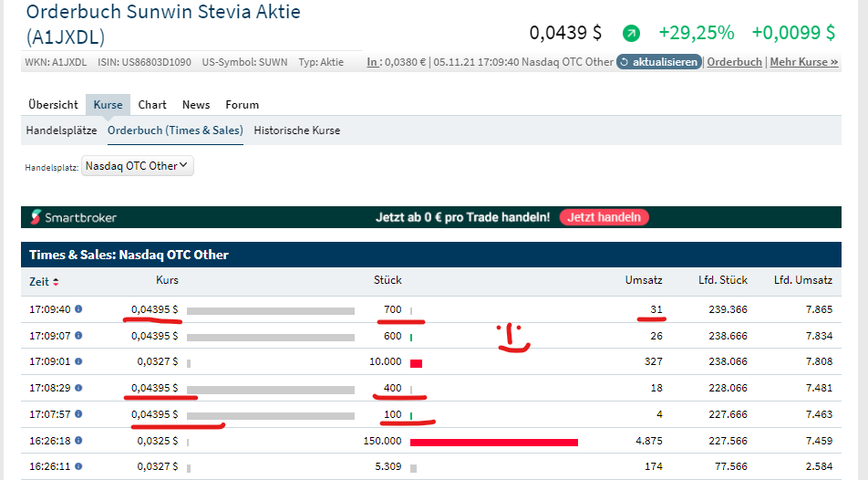Select the Historische Kurse sub-tab

[x=296, y=130]
